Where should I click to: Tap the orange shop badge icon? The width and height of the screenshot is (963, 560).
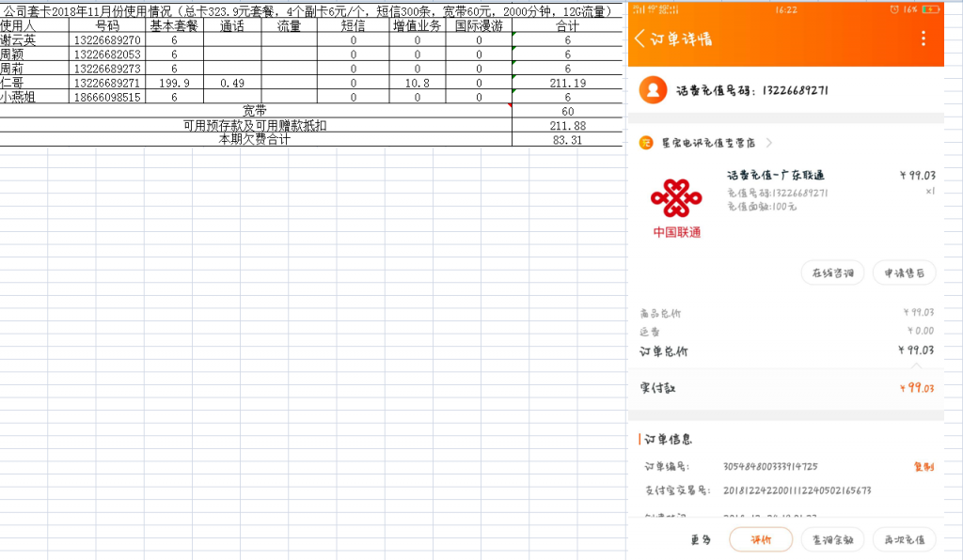(x=646, y=143)
